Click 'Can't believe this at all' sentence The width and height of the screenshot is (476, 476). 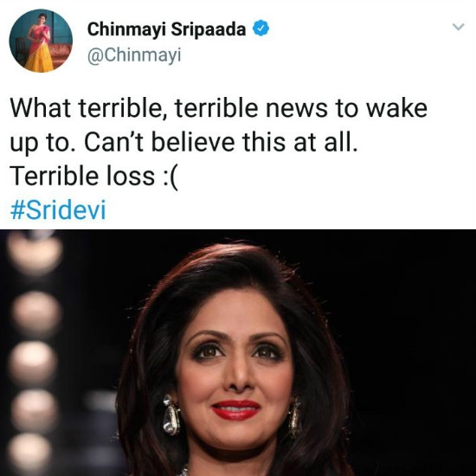point(221,142)
